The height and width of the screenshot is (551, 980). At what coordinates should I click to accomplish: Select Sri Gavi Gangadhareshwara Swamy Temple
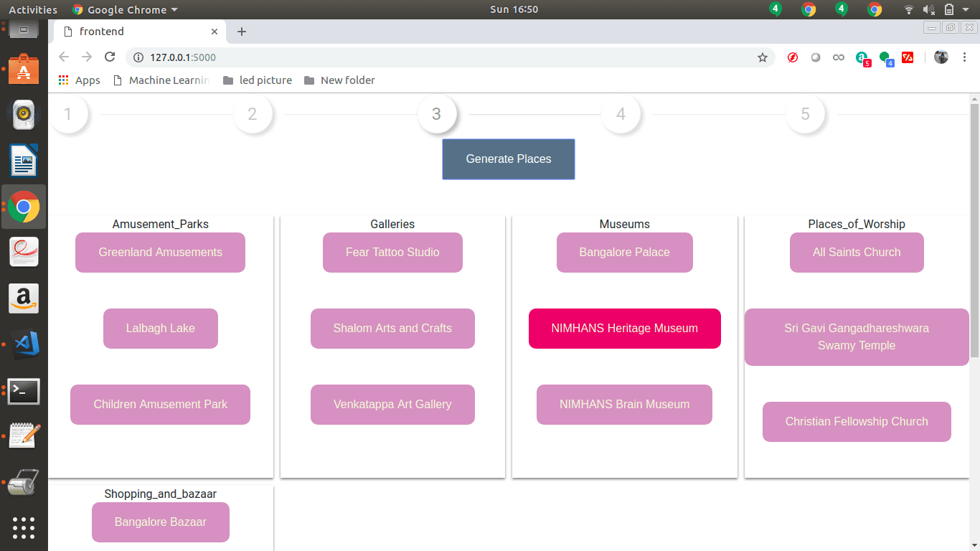pyautogui.click(x=857, y=337)
